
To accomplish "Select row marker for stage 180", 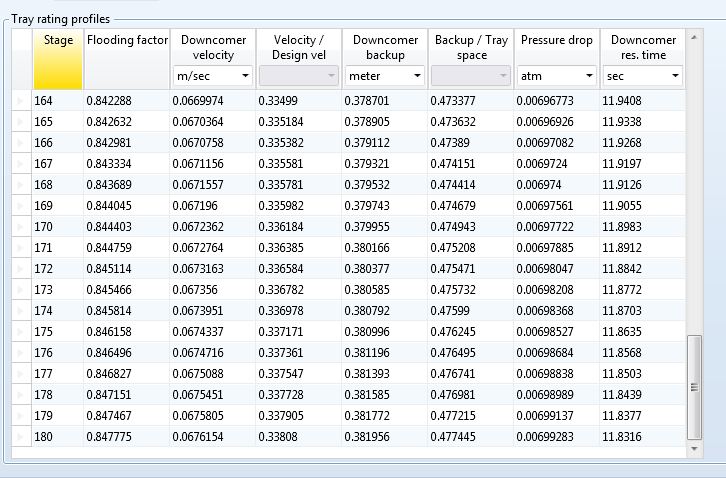I will coord(21,436).
